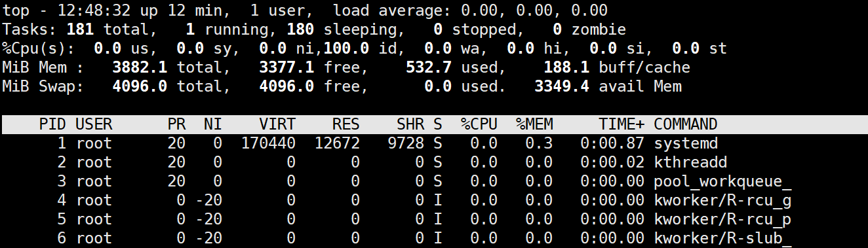Viewport: 868px width, 248px height.
Task: Click the USER column header
Action: pos(94,124)
